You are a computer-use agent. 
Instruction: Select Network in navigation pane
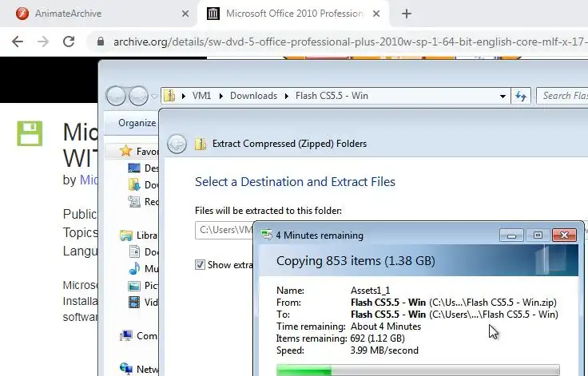139,370
